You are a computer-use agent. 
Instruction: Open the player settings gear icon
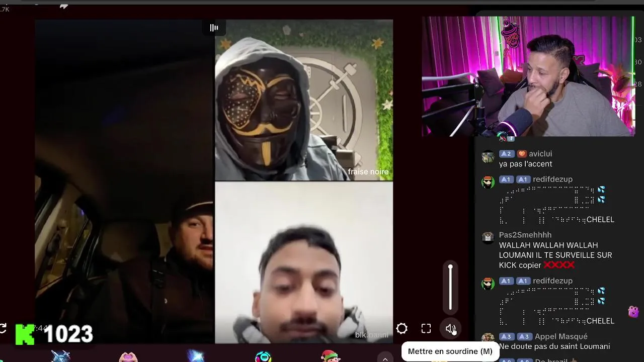click(401, 329)
